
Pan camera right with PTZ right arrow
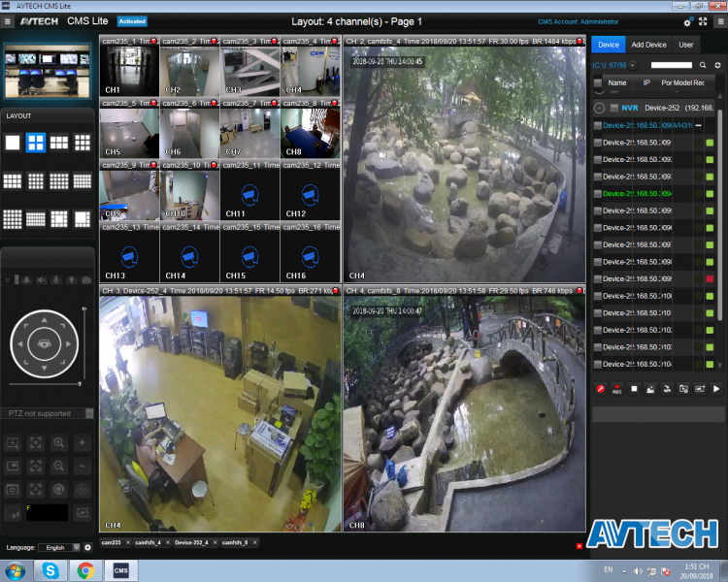click(x=68, y=344)
